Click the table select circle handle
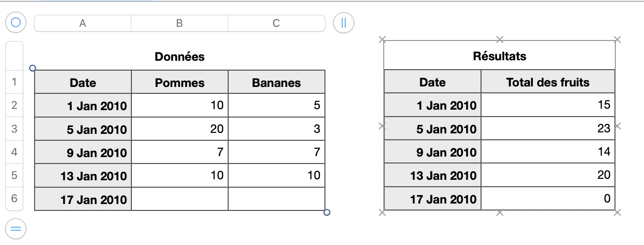The height and width of the screenshot is (245, 644). click(16, 22)
